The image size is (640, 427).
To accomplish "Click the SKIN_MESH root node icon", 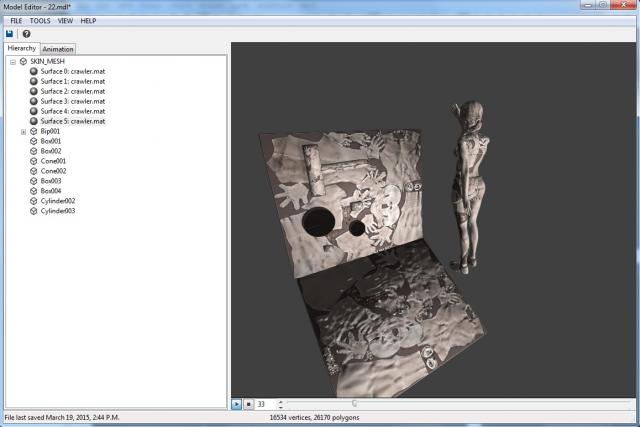I will coord(24,61).
